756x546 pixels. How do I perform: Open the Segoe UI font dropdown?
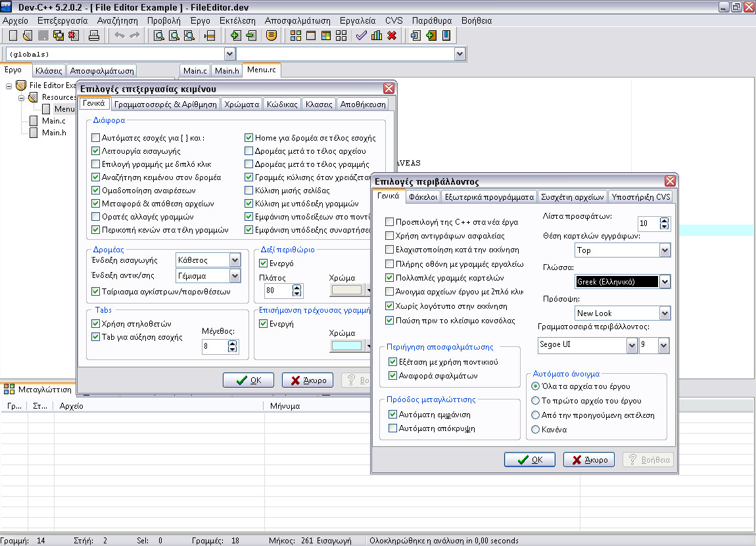pos(632,345)
